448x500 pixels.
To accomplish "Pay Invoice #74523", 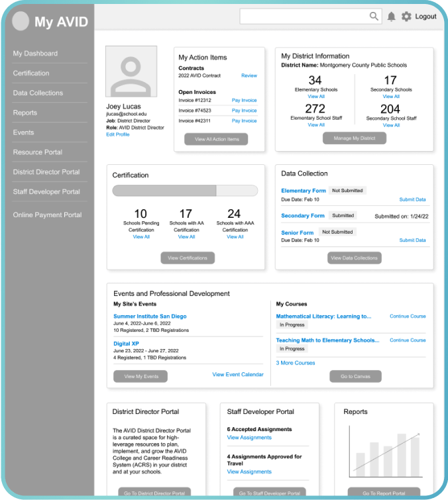I will [244, 111].
